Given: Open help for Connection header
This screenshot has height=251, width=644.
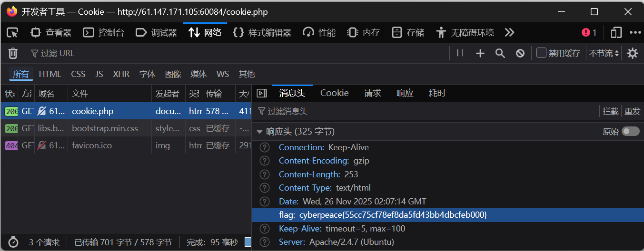Looking at the screenshot, I should click(x=264, y=147).
